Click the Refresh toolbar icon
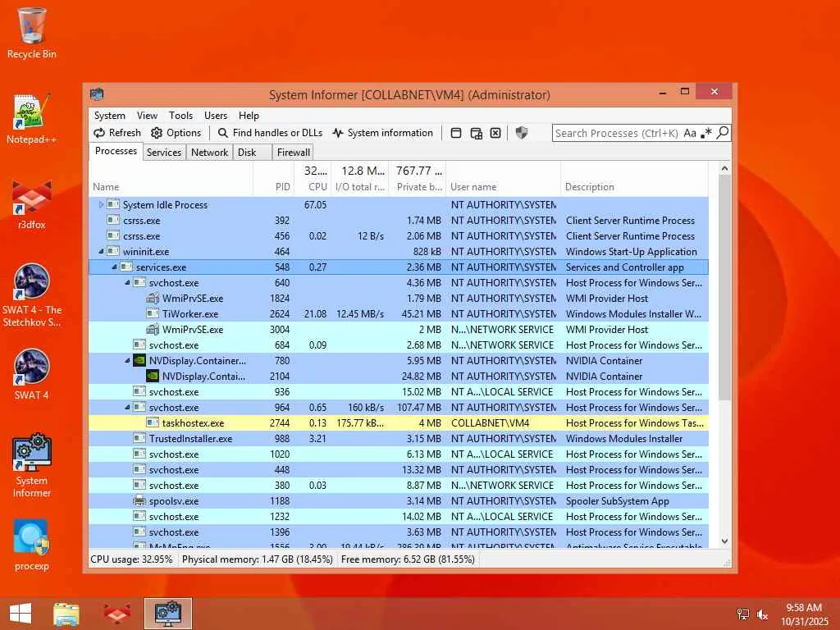 (x=99, y=133)
